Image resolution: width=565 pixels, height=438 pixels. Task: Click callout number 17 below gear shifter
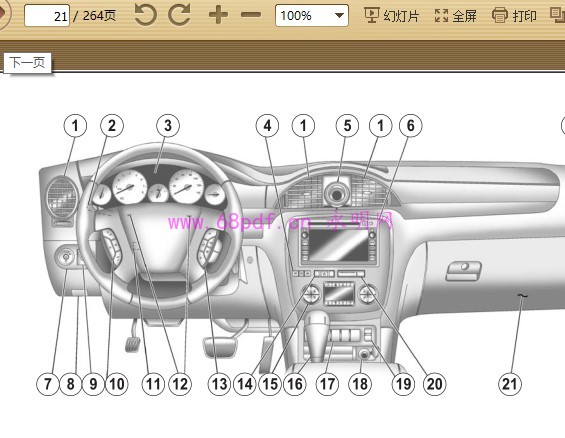tap(328, 384)
